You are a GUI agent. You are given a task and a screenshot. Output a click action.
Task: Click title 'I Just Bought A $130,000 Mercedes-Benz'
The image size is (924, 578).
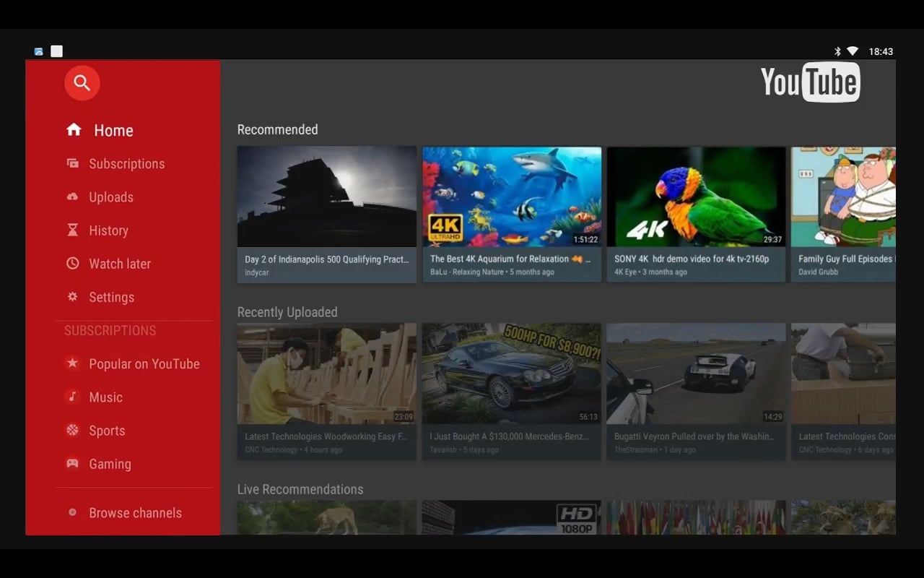[510, 437]
